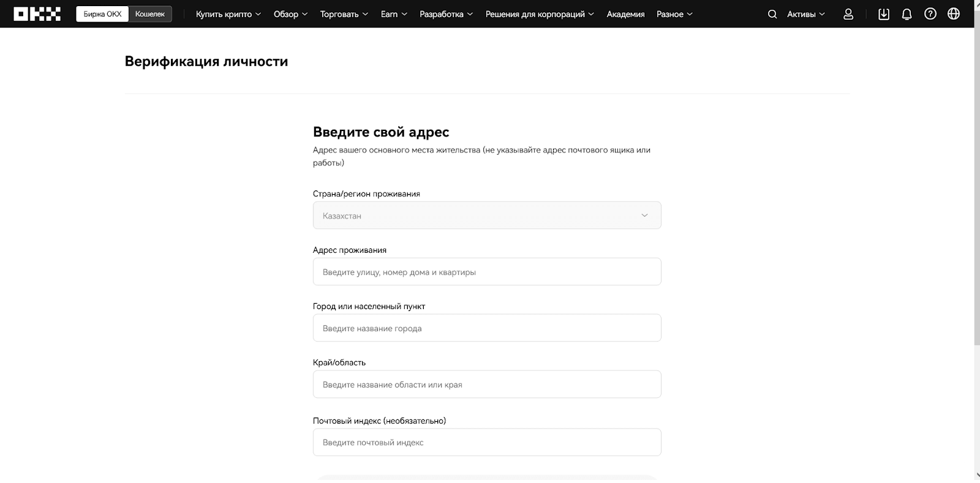Focus the Почтовый индекс input field

(x=486, y=442)
